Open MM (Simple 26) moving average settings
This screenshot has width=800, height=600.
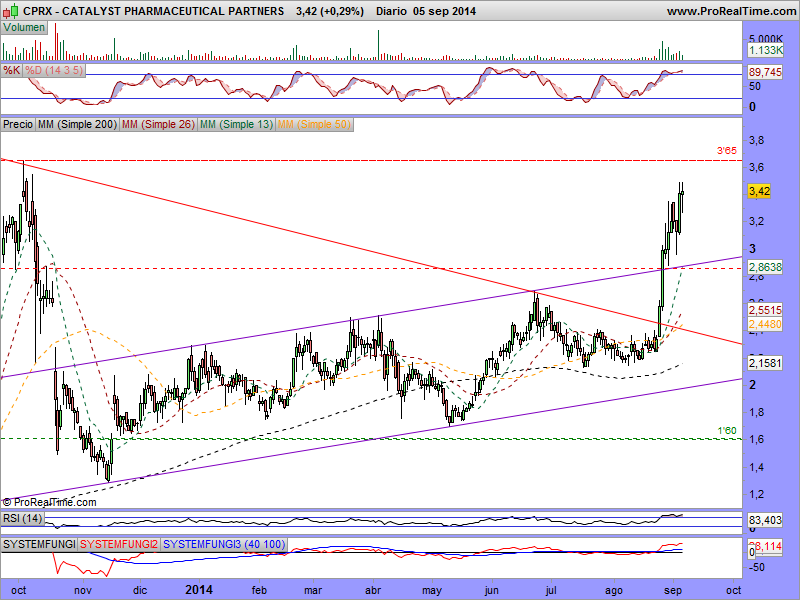[158, 124]
